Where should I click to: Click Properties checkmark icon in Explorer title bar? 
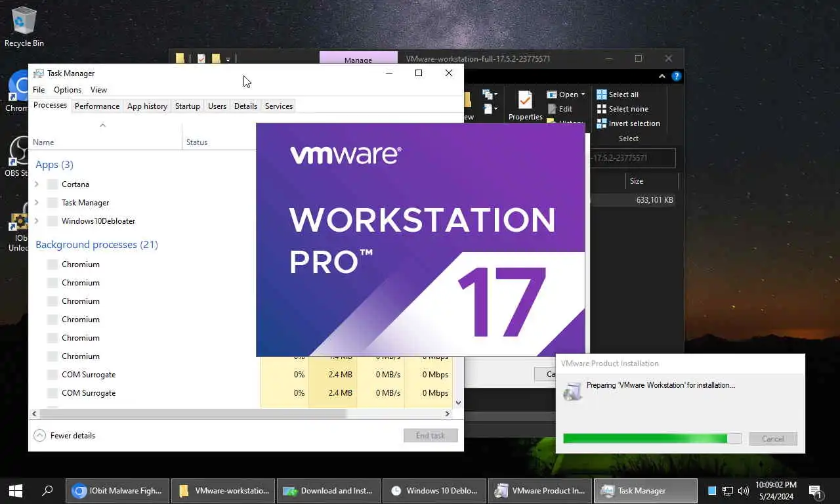201,58
